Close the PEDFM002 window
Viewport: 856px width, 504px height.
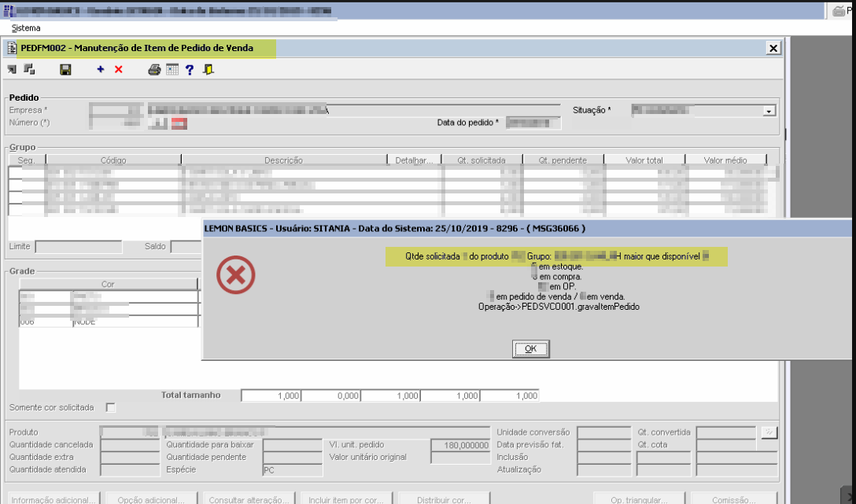point(773,48)
